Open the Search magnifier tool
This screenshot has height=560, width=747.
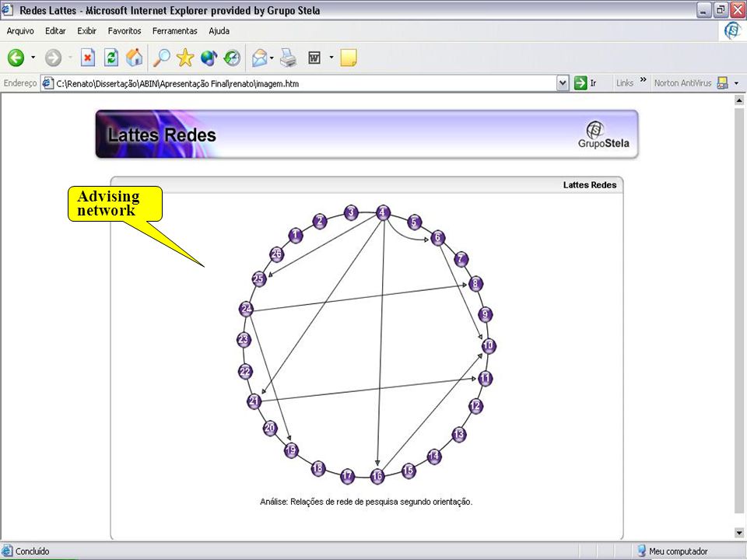click(x=162, y=58)
